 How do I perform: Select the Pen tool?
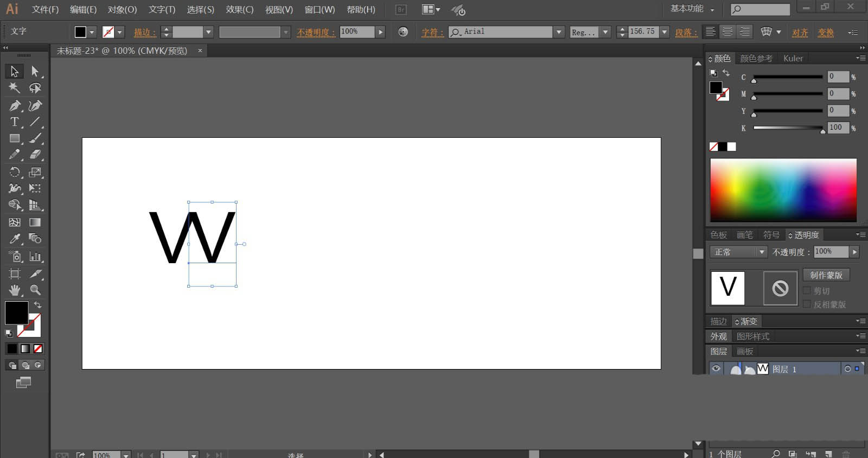(15, 105)
